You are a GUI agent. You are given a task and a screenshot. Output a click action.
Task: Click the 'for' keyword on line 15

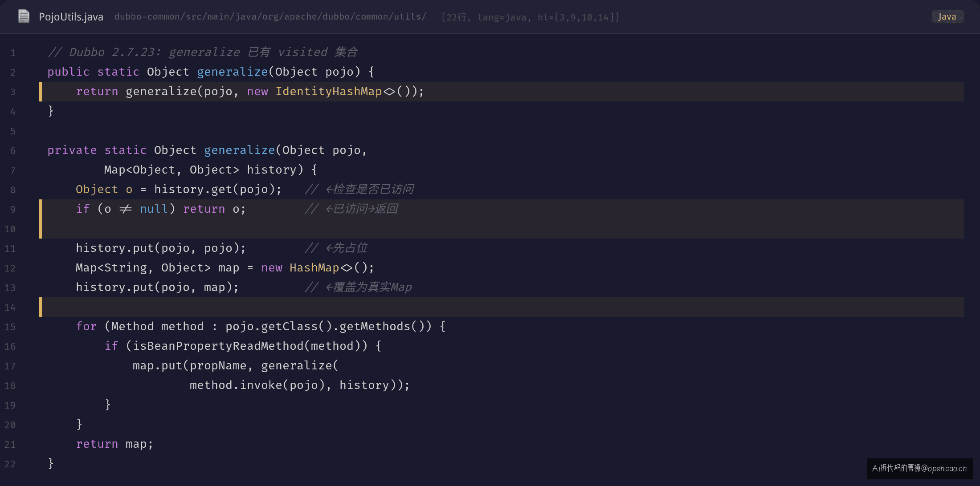(x=86, y=326)
